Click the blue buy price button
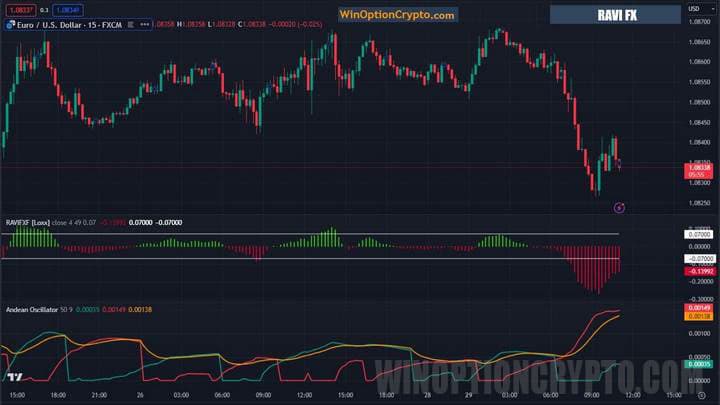Screen dimensions: 720x405 [x=68, y=10]
